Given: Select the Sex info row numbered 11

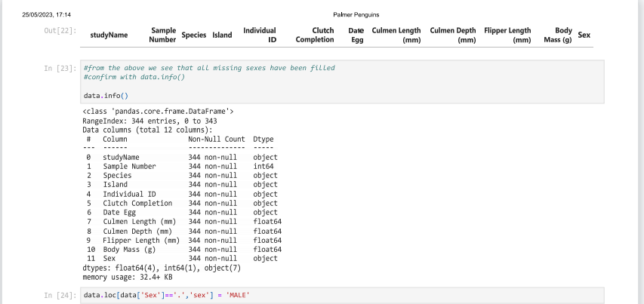Looking at the screenshot, I should click(182, 259).
